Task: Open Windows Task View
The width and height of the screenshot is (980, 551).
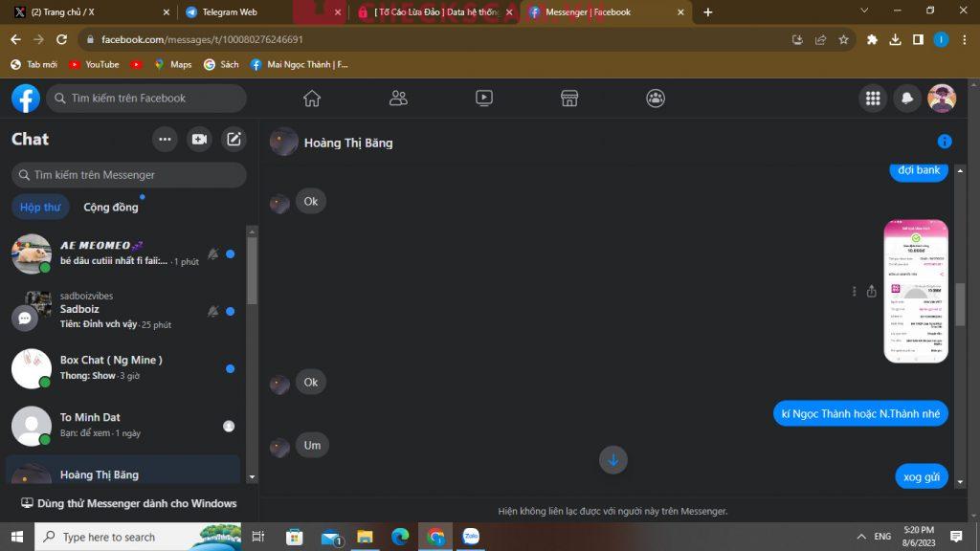Action: tap(258, 537)
